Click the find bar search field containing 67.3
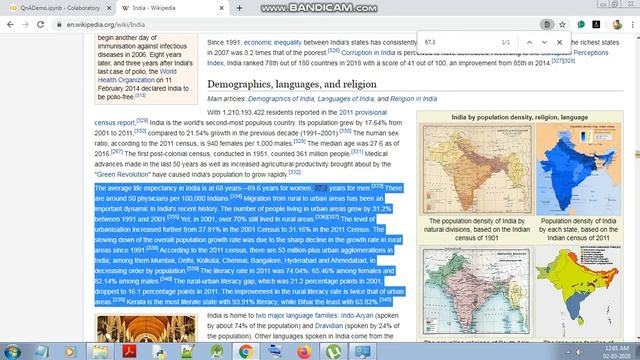Viewport: 640px width, 360px height. coord(459,42)
